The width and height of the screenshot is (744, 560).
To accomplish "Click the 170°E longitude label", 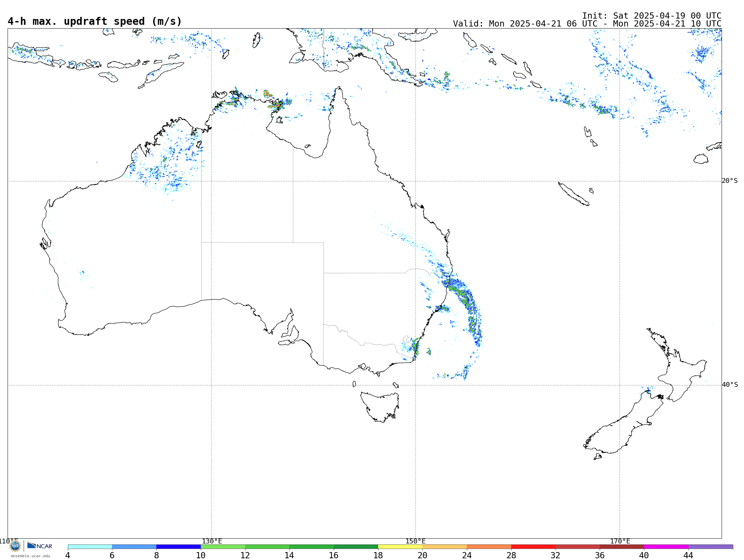I will pyautogui.click(x=620, y=541).
